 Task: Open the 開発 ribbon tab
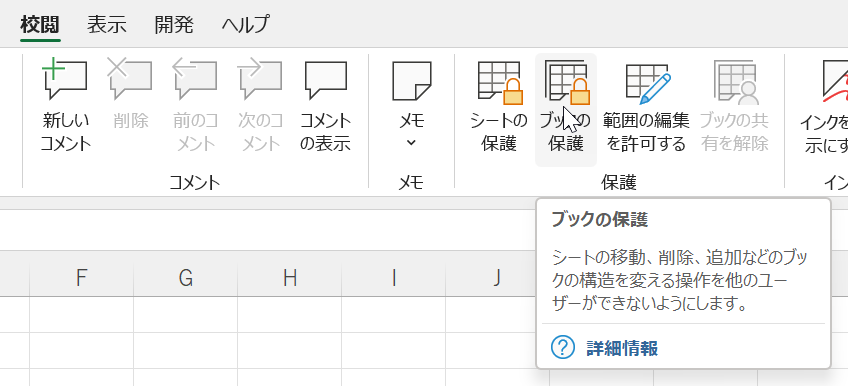point(174,25)
